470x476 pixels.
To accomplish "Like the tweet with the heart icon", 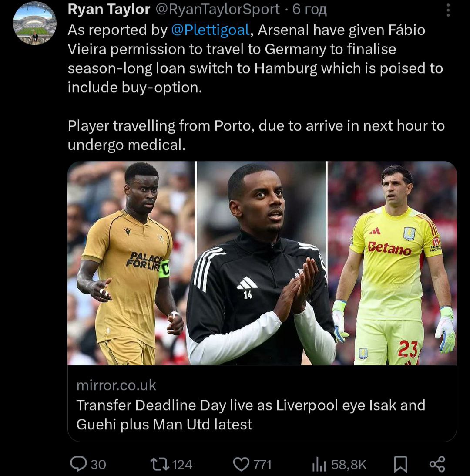I will 241,464.
